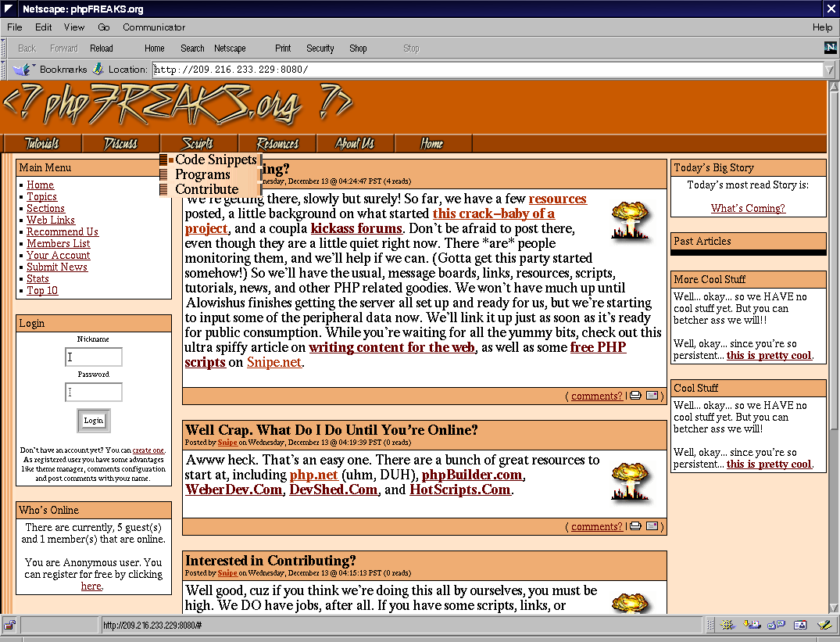Open the Location URL history dropdown arrow
The height and width of the screenshot is (642, 840).
tap(829, 70)
